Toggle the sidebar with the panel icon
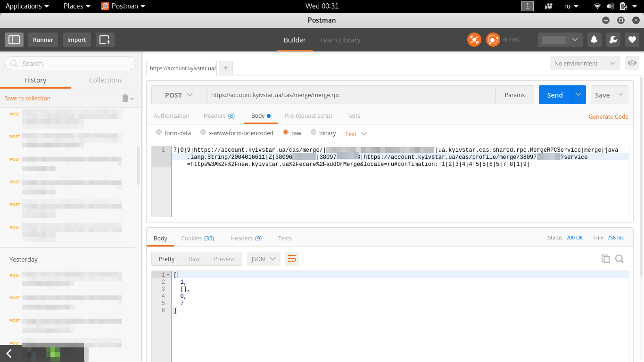Screen dimensions: 644x362 (x=14, y=40)
